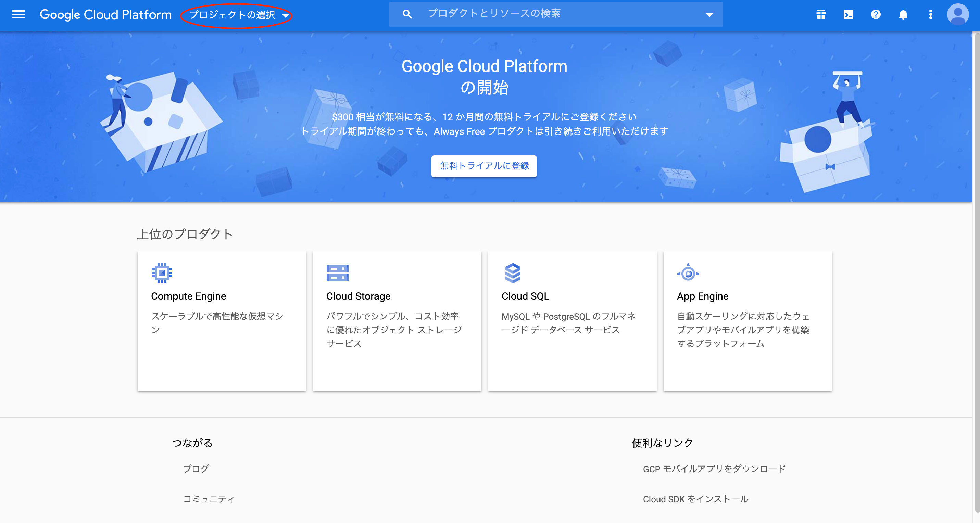This screenshot has height=523, width=980.
Task: Click the ブログ link
Action: tap(196, 469)
